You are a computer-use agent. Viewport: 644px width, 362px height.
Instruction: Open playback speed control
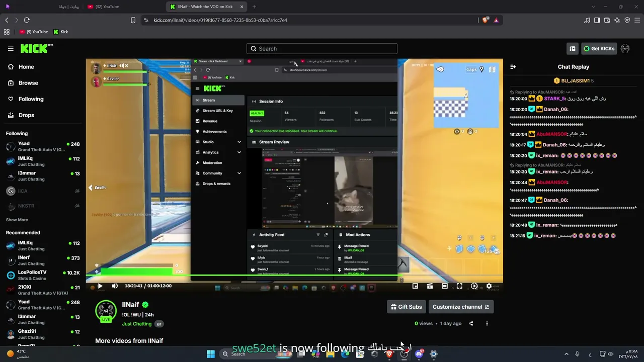point(474,286)
